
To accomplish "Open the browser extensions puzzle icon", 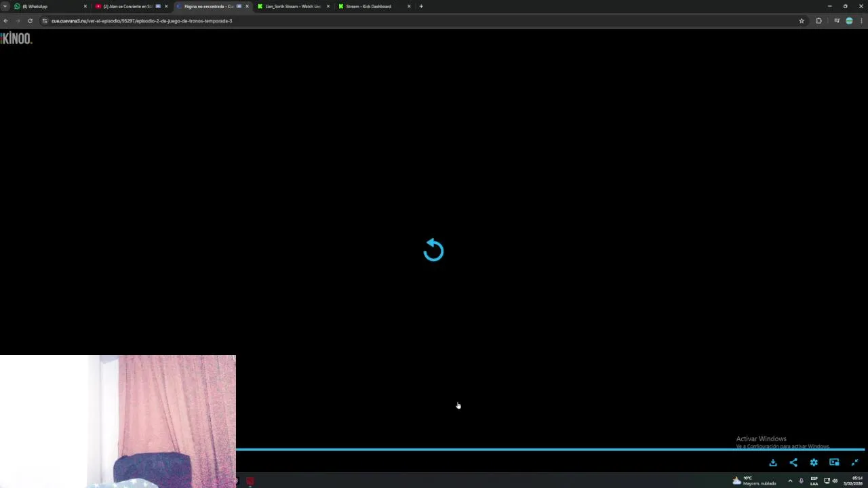I will point(818,21).
